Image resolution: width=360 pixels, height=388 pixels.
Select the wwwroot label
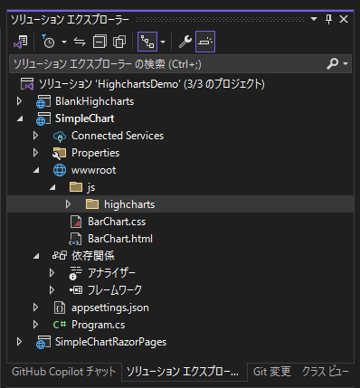click(x=94, y=170)
